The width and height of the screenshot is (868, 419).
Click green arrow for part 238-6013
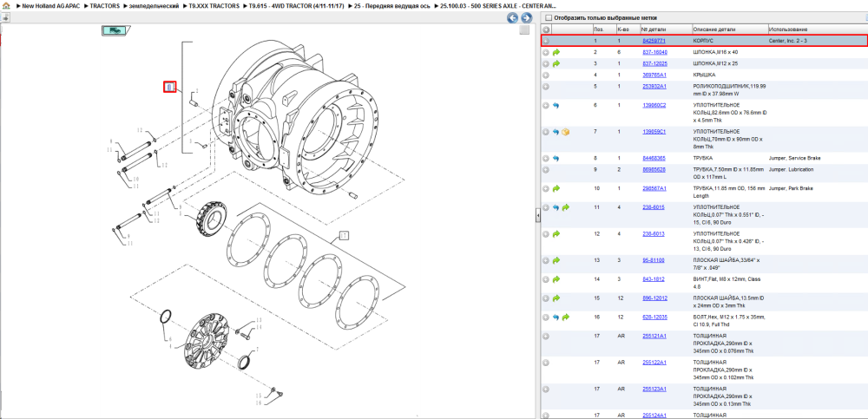click(556, 234)
